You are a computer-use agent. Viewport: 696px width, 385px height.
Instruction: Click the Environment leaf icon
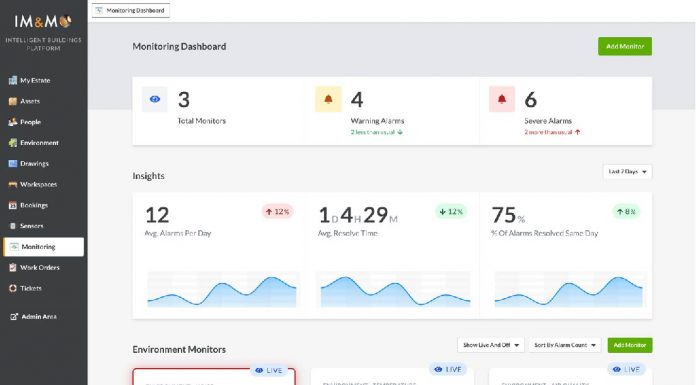(x=13, y=143)
